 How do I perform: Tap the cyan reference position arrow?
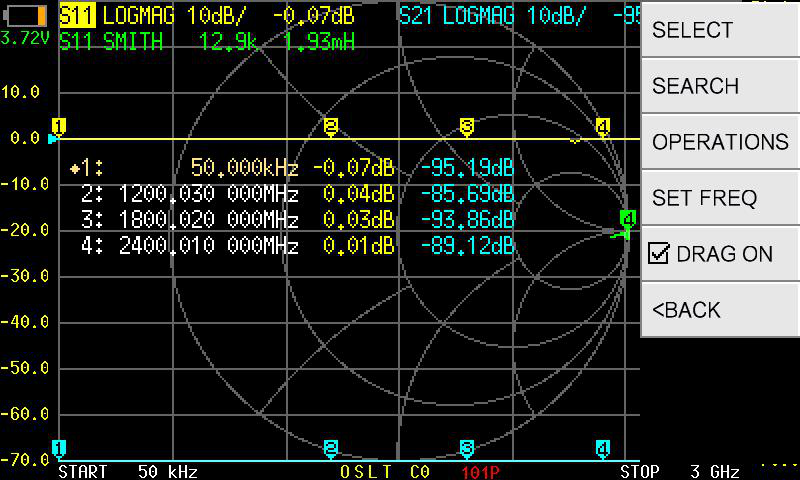(53, 139)
